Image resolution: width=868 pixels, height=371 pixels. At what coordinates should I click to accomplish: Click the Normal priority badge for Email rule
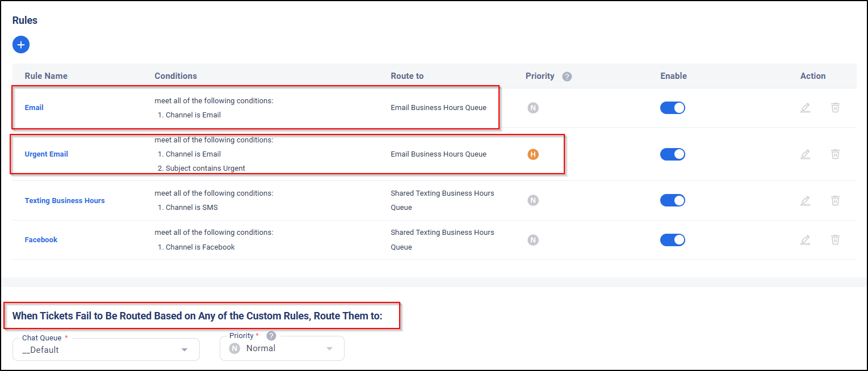coord(533,108)
